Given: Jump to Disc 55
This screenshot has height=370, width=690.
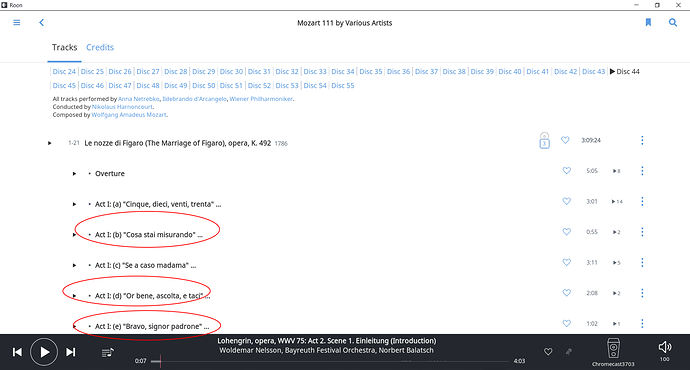Looking at the screenshot, I should point(343,85).
